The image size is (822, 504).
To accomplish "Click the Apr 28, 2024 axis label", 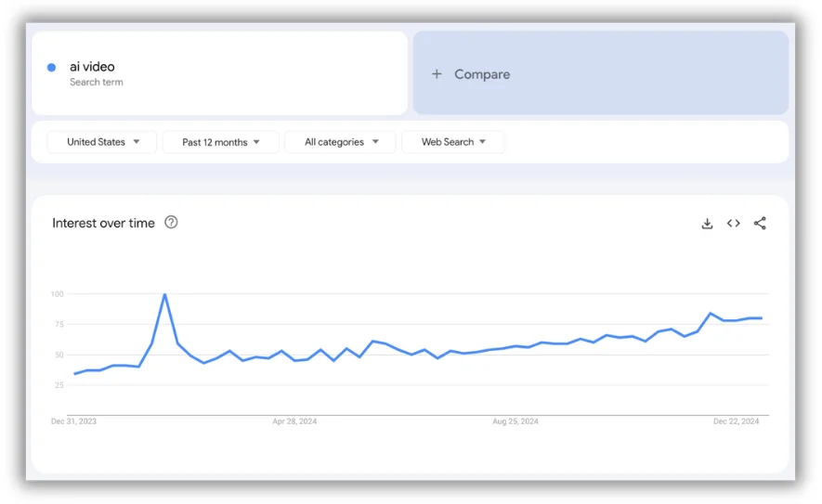I will pyautogui.click(x=294, y=421).
